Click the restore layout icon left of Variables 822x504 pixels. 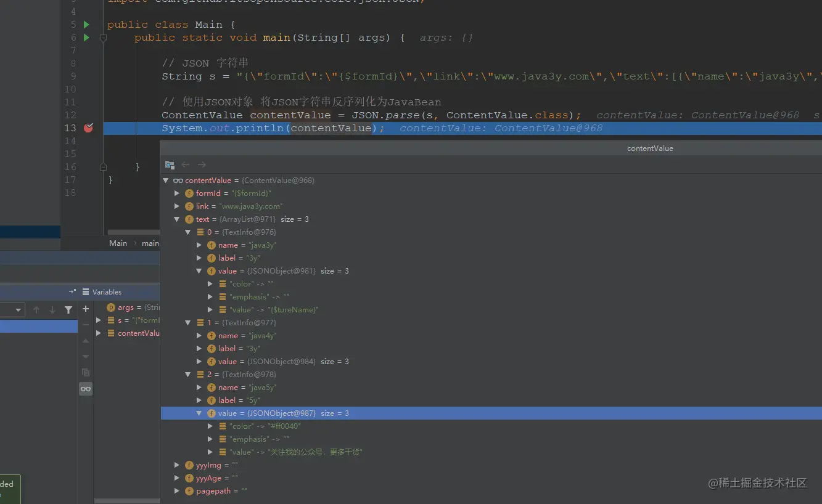point(72,292)
